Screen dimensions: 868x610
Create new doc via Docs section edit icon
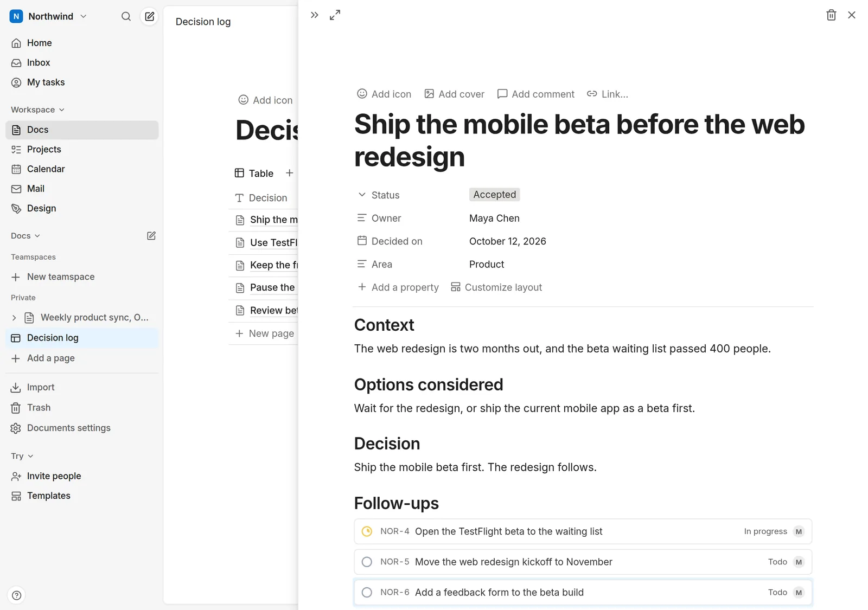pyautogui.click(x=151, y=236)
